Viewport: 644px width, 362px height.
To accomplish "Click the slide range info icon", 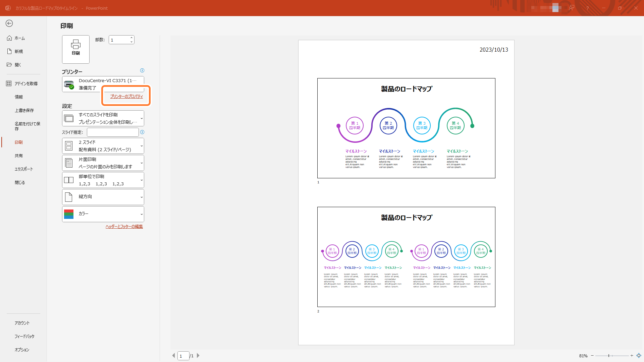I will [142, 132].
